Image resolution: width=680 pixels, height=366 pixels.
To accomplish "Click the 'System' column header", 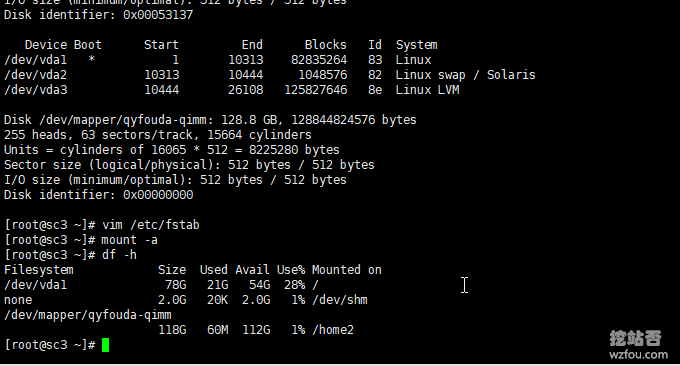I will (x=417, y=45).
